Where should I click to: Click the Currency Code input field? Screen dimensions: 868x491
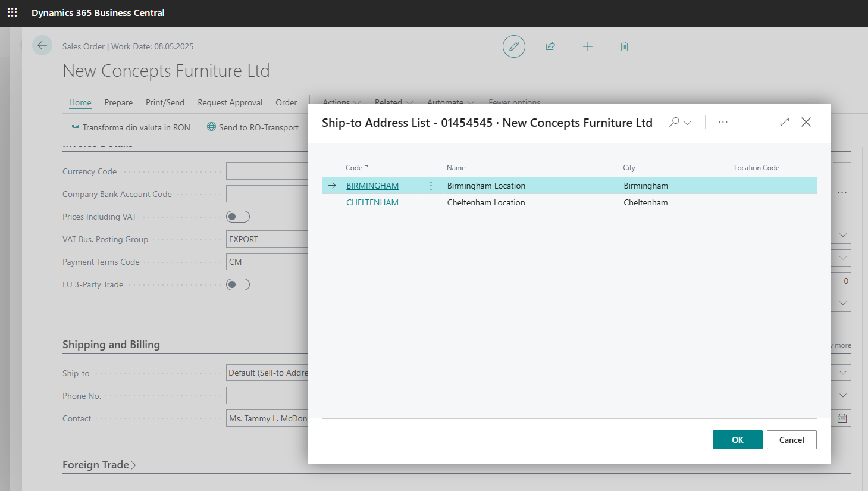point(267,171)
